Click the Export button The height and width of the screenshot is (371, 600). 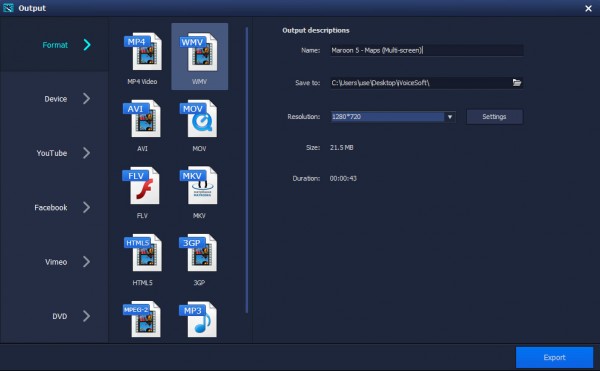click(554, 357)
